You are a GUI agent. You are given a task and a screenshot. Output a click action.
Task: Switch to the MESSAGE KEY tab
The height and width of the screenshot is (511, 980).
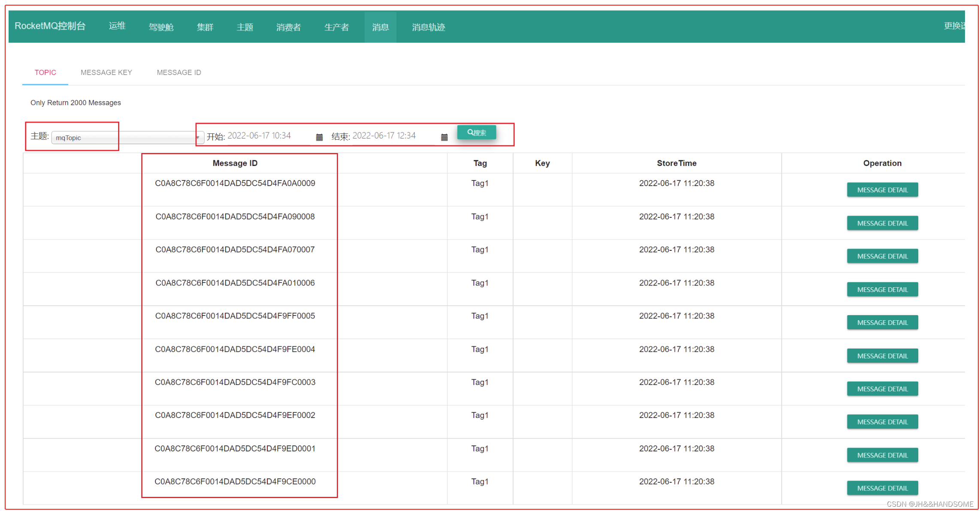[x=106, y=72]
